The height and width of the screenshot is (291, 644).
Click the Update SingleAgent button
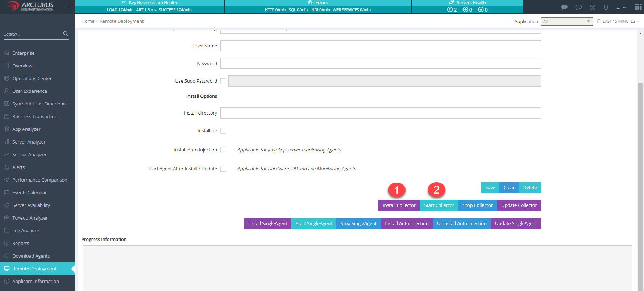[516, 224]
